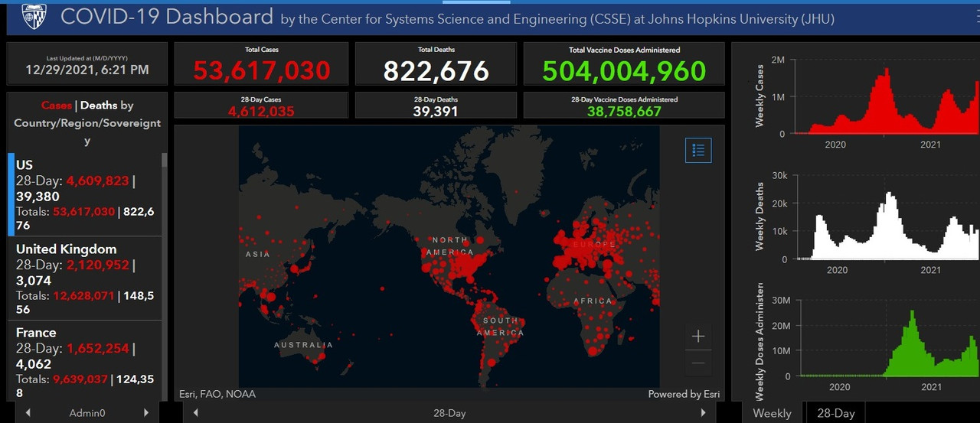Click the EUROPE map label
The height and width of the screenshot is (423, 980).
(x=593, y=245)
